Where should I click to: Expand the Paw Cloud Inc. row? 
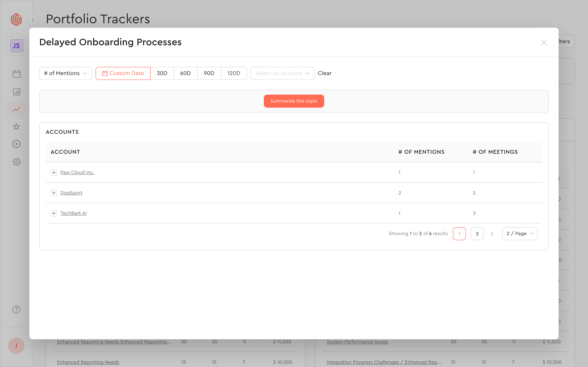(x=54, y=172)
